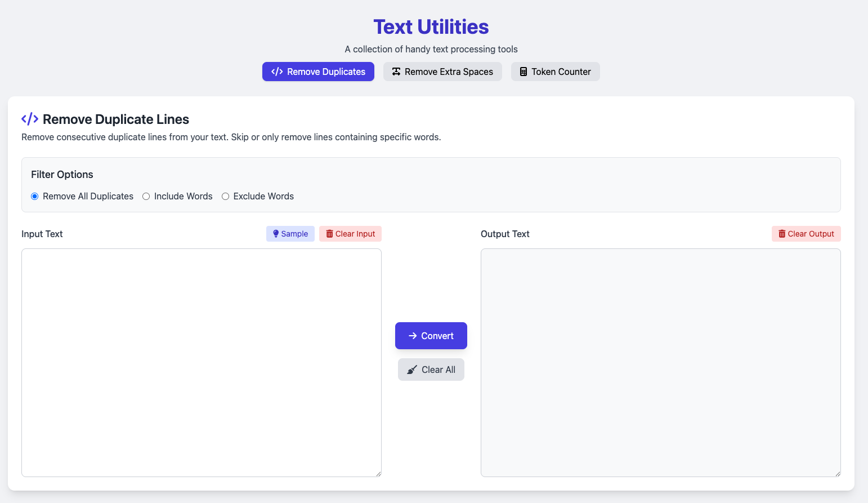Click the calculator icon on Token Counter
Viewport: 868px width, 503px height.
[524, 72]
